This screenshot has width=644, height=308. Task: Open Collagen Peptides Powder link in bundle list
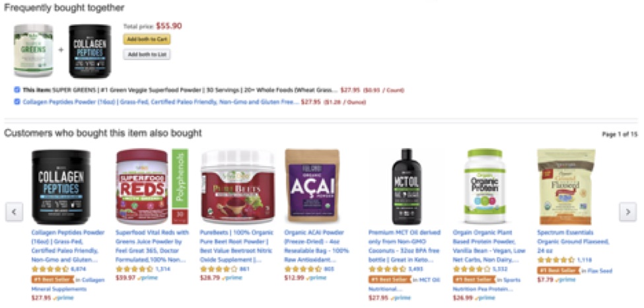tap(161, 102)
